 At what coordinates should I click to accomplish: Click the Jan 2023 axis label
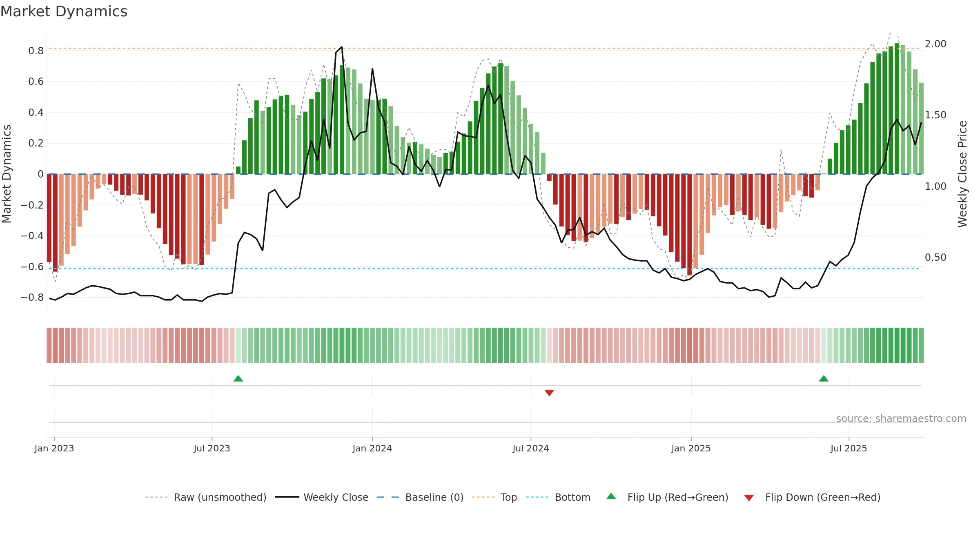tap(54, 448)
